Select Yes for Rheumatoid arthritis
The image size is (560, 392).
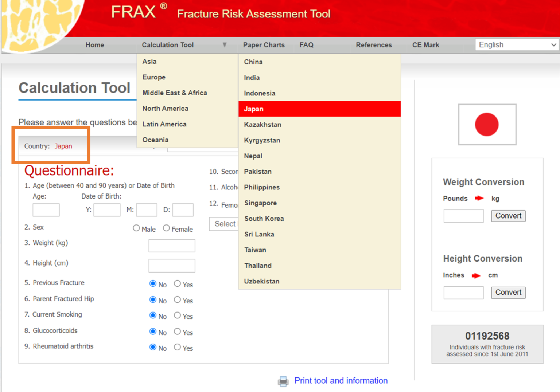pyautogui.click(x=177, y=347)
